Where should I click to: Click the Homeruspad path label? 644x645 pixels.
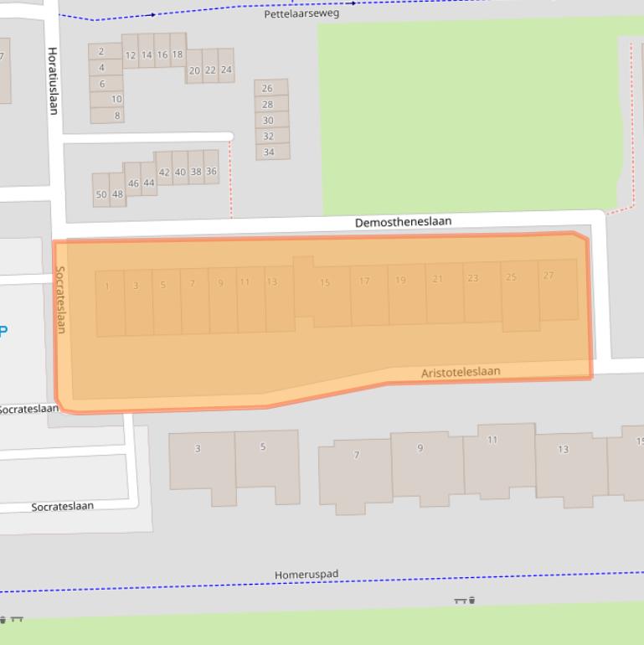pos(307,575)
